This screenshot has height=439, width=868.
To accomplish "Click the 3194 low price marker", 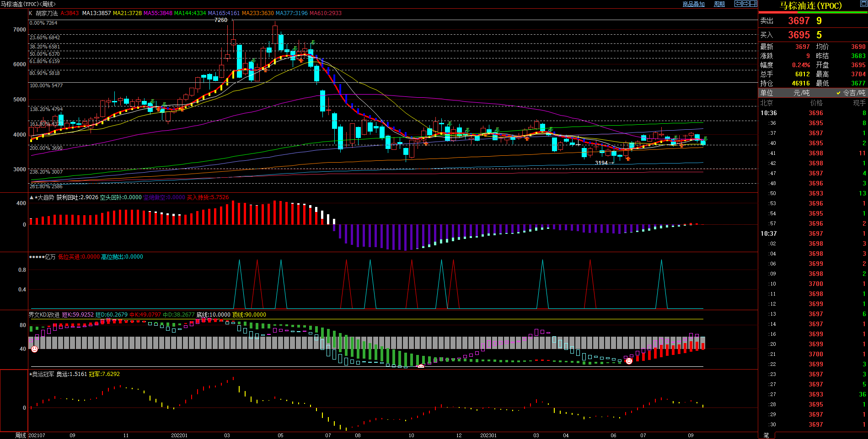I will pos(601,163).
